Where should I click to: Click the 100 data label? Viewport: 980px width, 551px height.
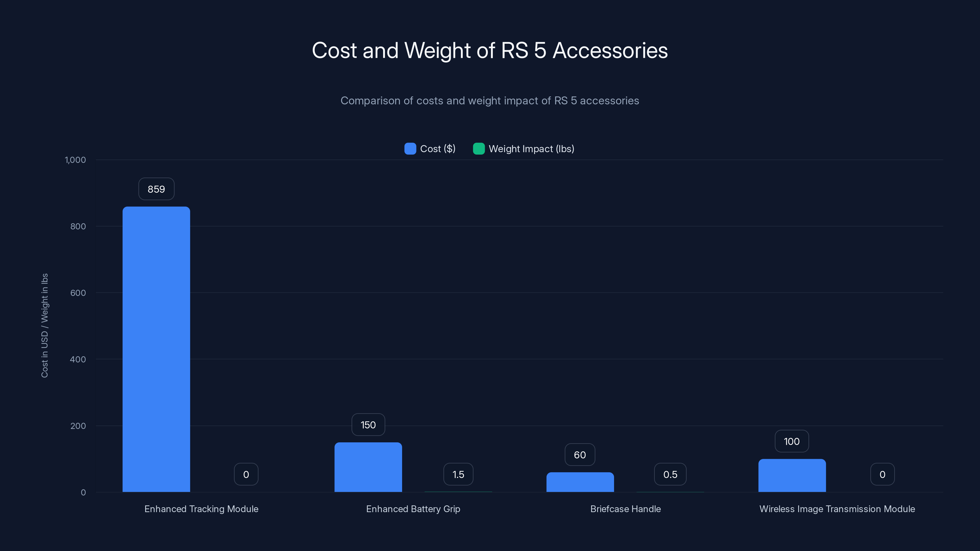click(792, 441)
